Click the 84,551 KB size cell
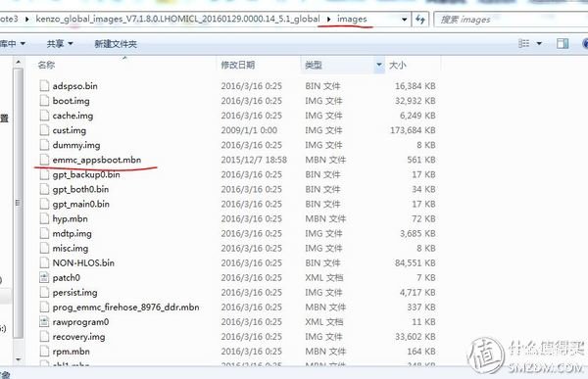 [x=416, y=262]
